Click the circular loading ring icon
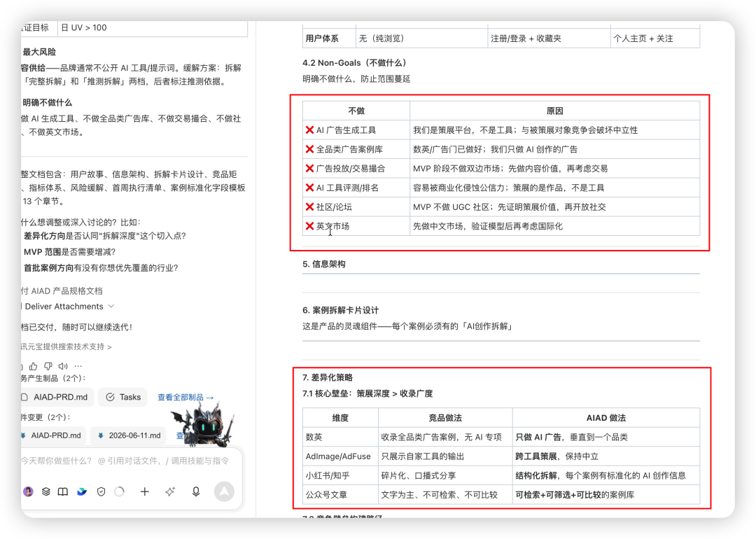This screenshot has width=756, height=539. point(120,491)
